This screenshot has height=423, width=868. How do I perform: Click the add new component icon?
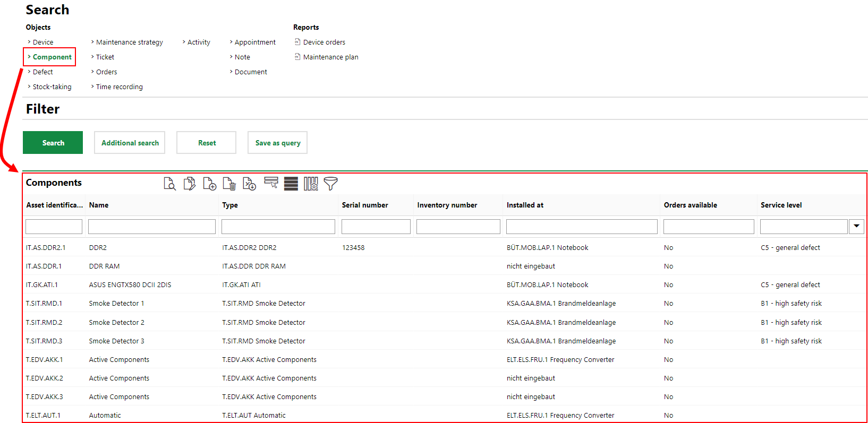(x=209, y=184)
